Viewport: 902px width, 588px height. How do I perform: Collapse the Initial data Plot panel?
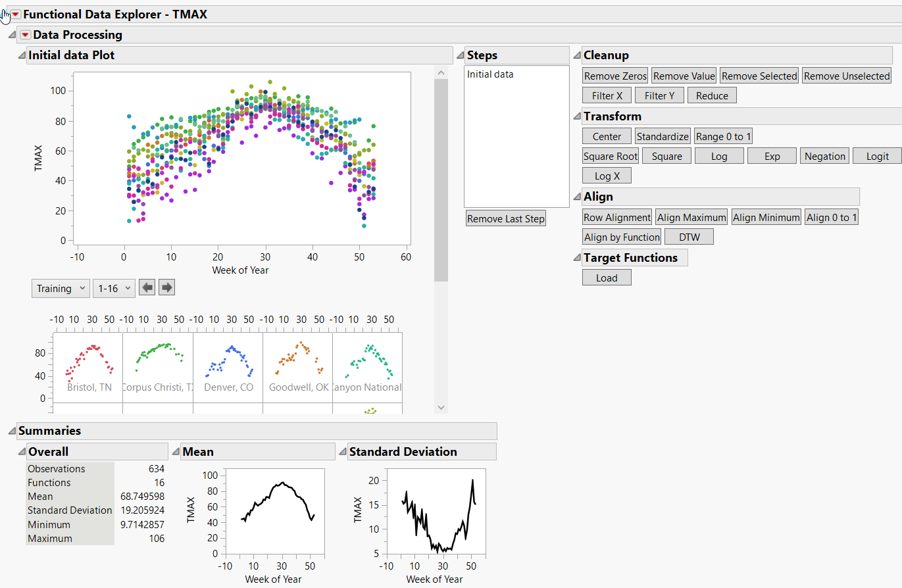coord(20,55)
